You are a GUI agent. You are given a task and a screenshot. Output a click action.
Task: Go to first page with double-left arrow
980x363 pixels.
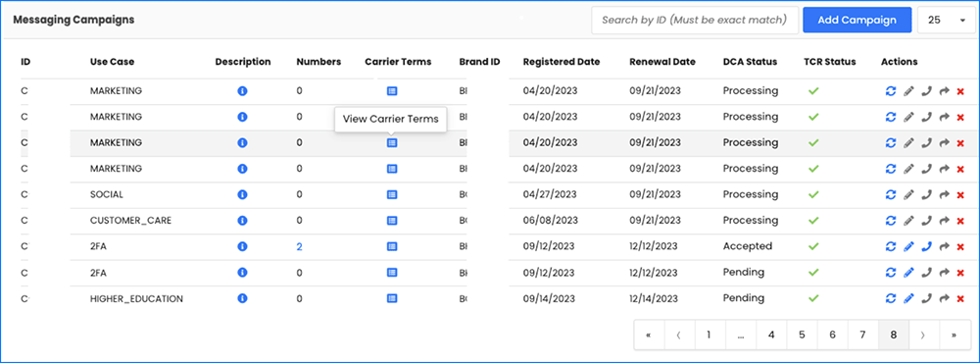[649, 335]
